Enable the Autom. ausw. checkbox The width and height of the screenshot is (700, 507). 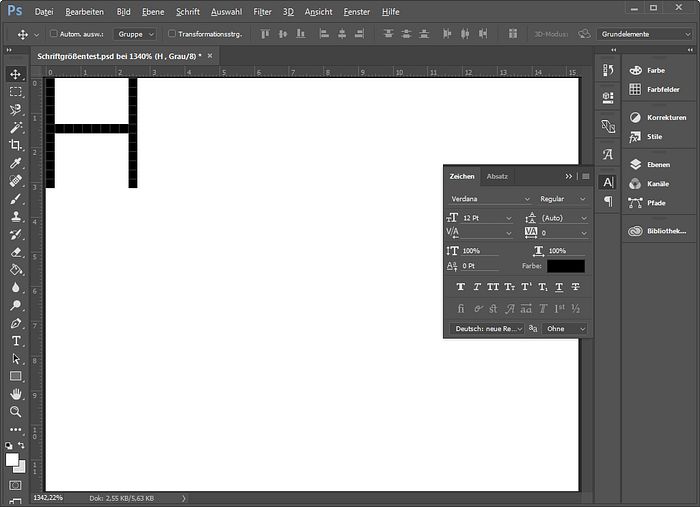(54, 33)
